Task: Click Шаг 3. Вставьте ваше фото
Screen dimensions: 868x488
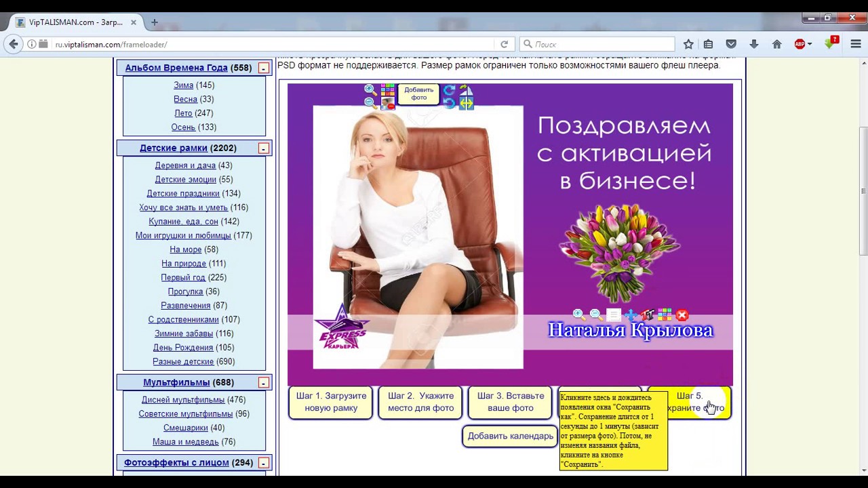Action: [511, 402]
